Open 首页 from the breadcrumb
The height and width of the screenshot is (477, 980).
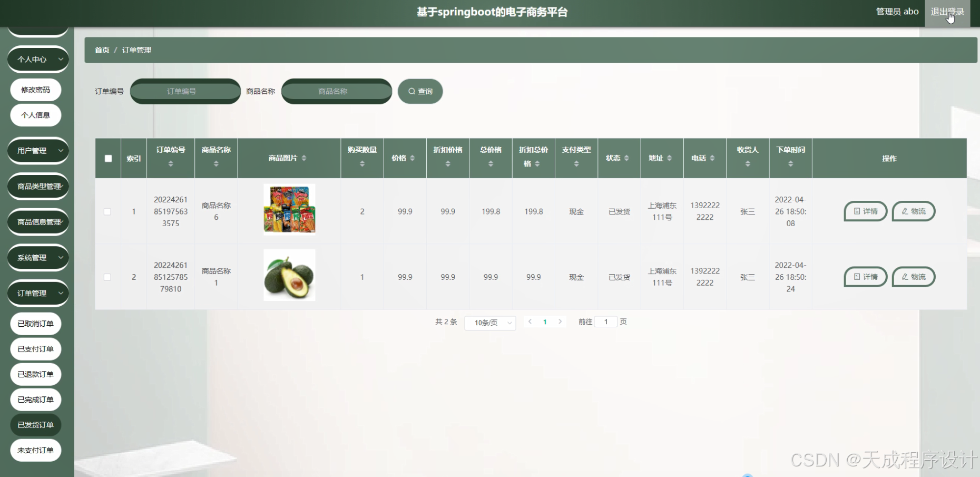point(102,50)
